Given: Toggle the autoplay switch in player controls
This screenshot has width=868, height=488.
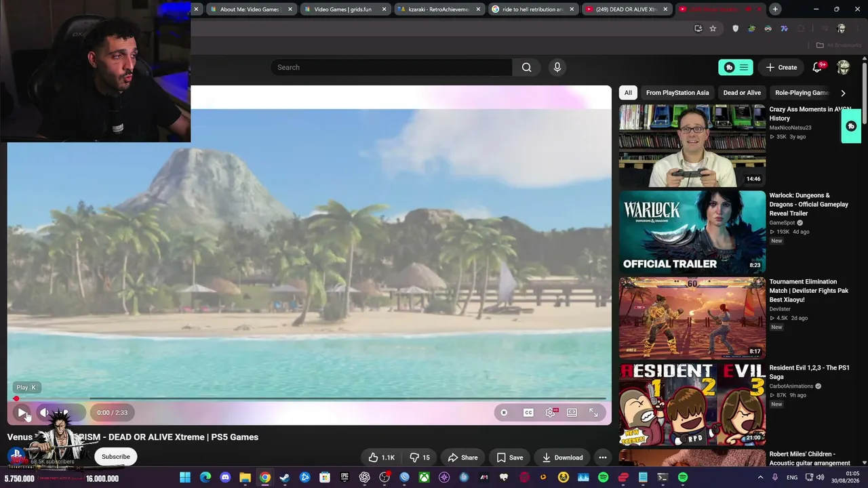Looking at the screenshot, I should [504, 412].
